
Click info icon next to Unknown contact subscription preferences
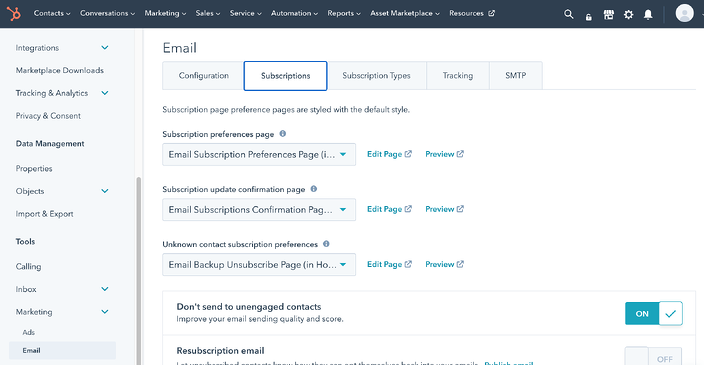pyautogui.click(x=326, y=244)
